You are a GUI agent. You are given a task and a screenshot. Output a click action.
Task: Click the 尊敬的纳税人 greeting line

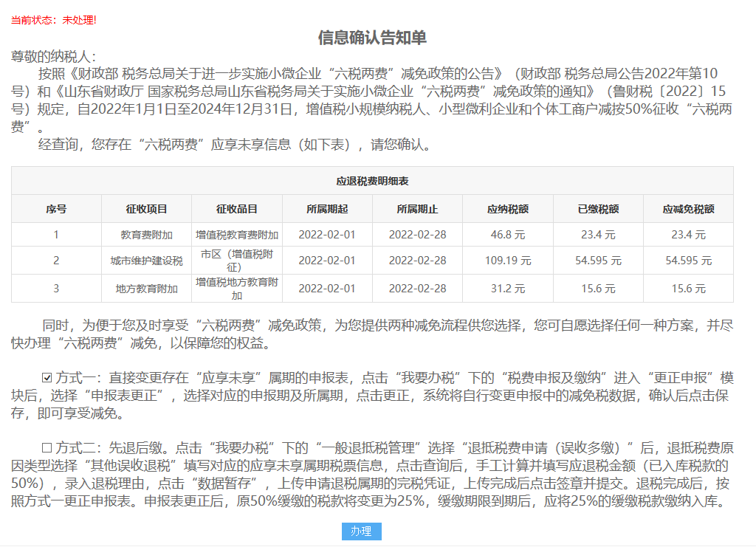(x=53, y=57)
